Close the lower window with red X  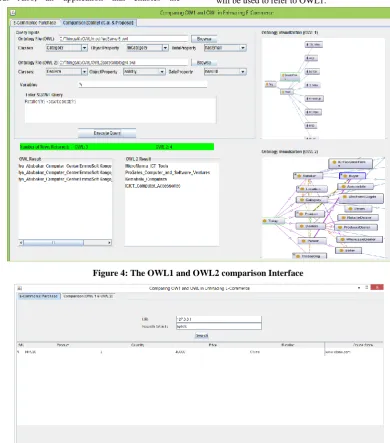click(377, 287)
